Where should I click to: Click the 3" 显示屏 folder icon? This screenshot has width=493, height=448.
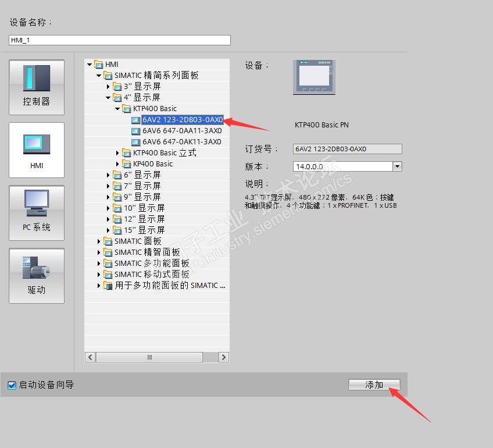click(117, 87)
